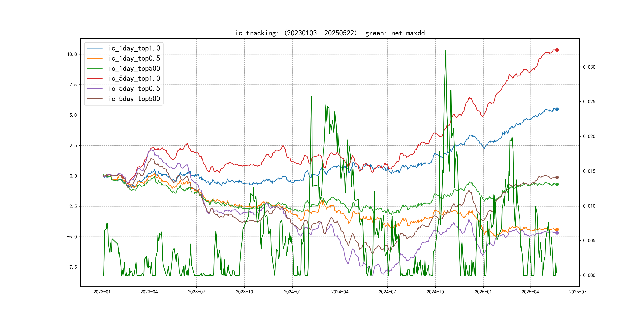Image resolution: width=644 pixels, height=322 pixels.
Task: Click the 2025-04 x-axis tick label
Action: (530, 292)
